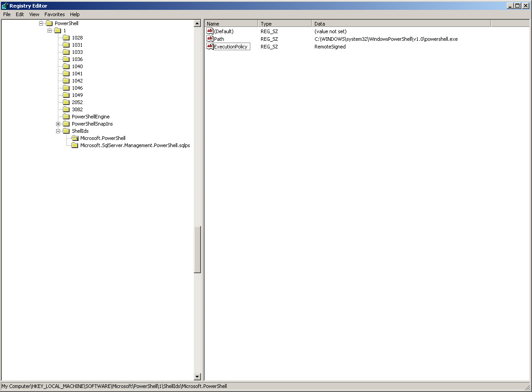The width and height of the screenshot is (532, 392).
Task: Click the folder icon of key 1036
Action: pyautogui.click(x=66, y=59)
